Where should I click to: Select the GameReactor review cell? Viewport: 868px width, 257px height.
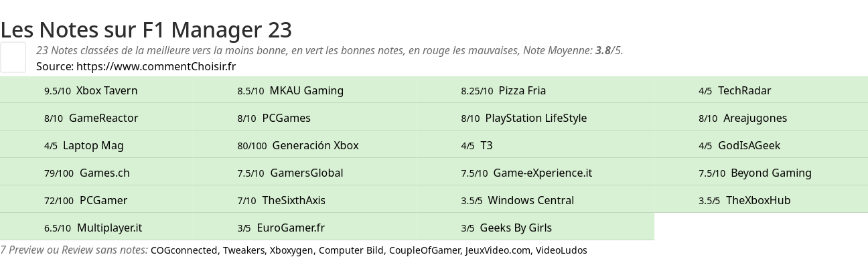(96, 118)
